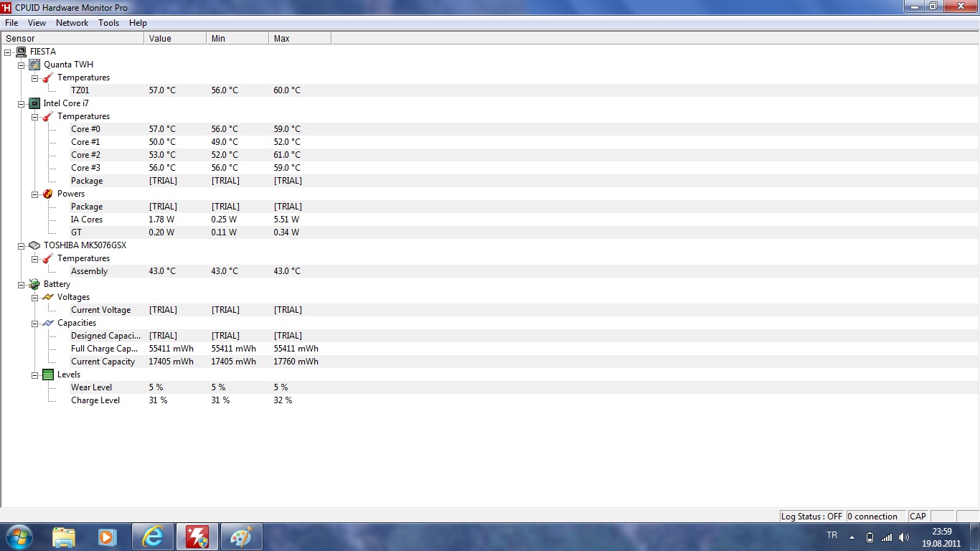Open Windows Explorer from the taskbar
Viewport: 980px width, 551px height.
[64, 537]
